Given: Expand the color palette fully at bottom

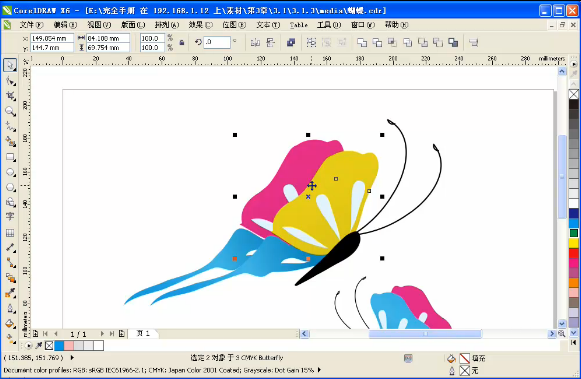Looking at the screenshot, I should pos(574,343).
